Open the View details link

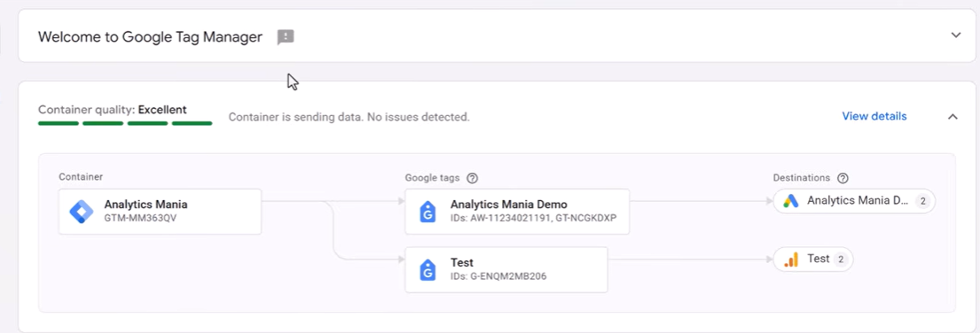(x=874, y=116)
